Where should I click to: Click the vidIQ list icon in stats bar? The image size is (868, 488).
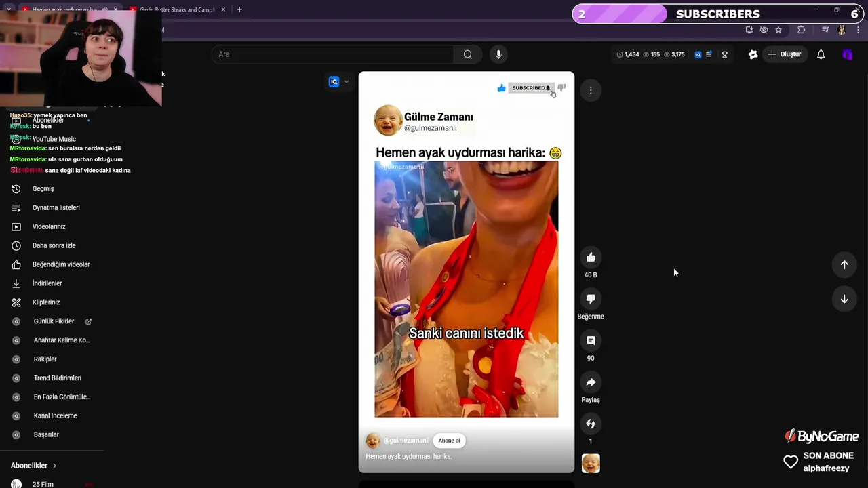click(x=709, y=54)
